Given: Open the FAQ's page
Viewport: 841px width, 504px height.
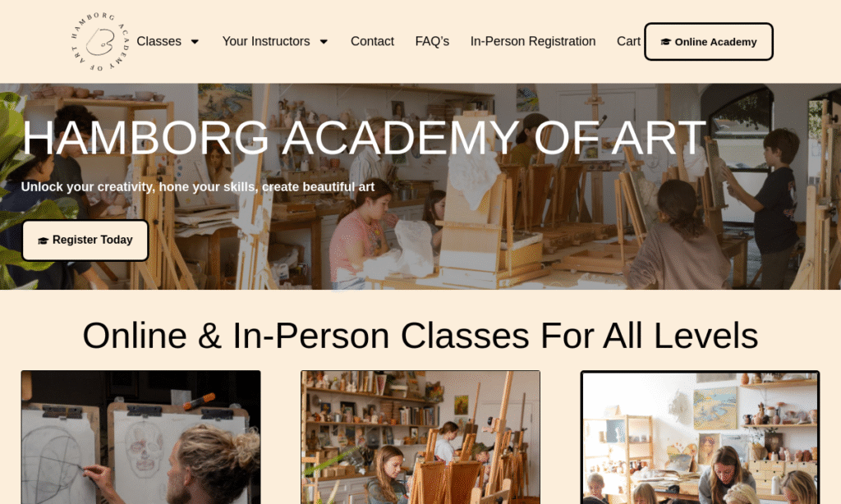Looking at the screenshot, I should tap(432, 41).
